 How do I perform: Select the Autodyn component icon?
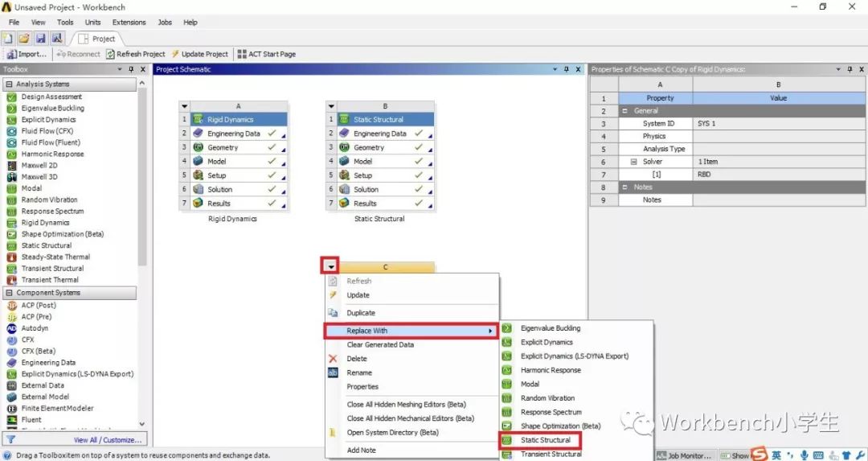click(11, 328)
